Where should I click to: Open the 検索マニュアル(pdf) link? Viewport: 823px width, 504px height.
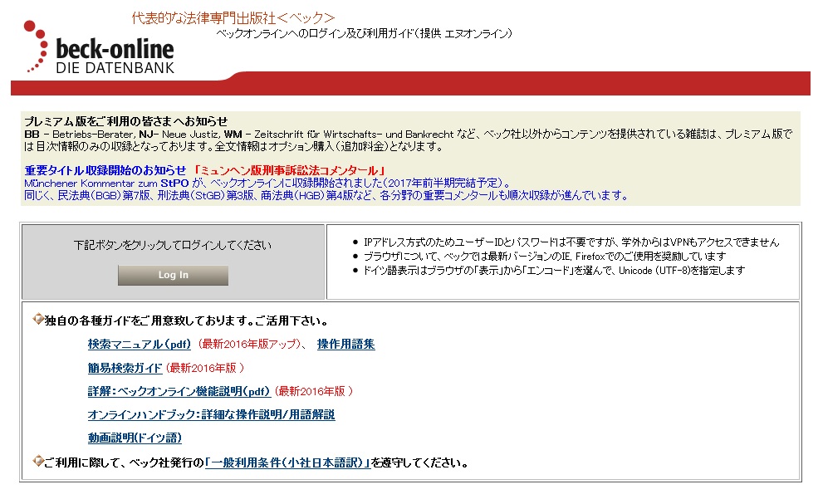coord(139,345)
